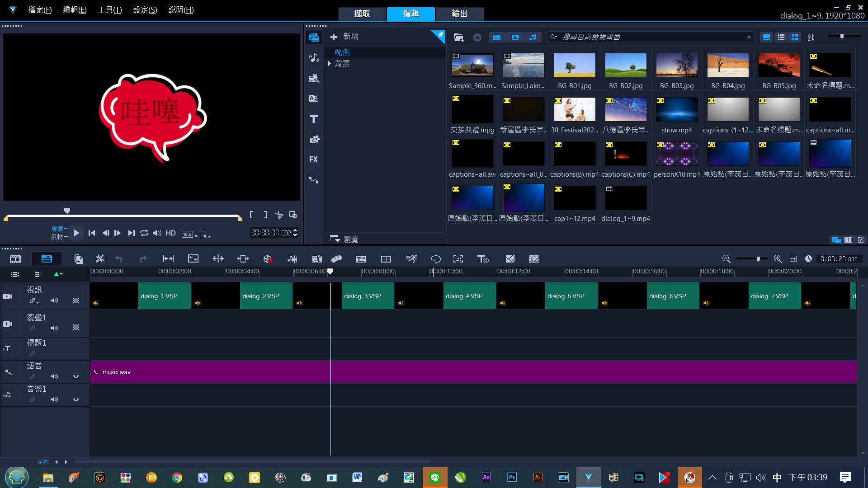
Task: Open the Sound Mixer icon
Action: point(292,259)
